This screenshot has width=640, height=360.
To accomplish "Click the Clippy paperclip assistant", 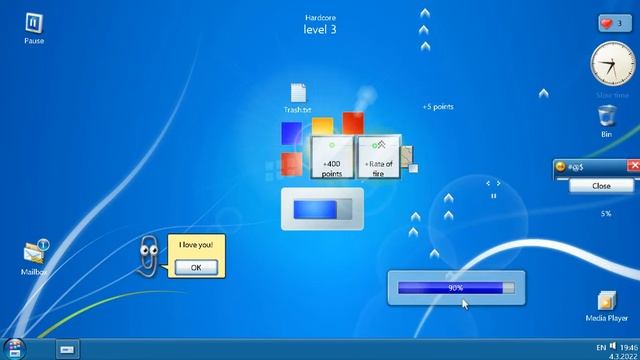I will point(149,256).
